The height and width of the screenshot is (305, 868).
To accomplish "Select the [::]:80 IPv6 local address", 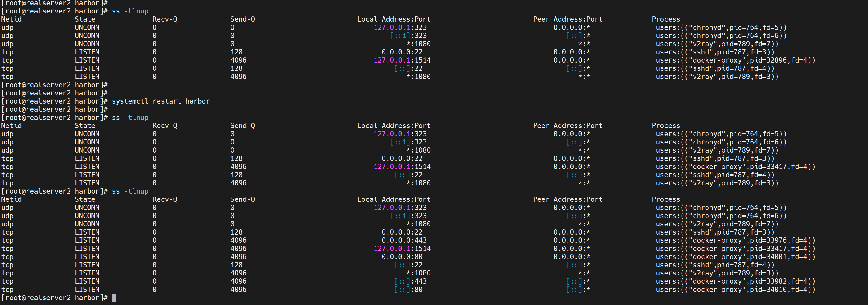I will coord(408,290).
